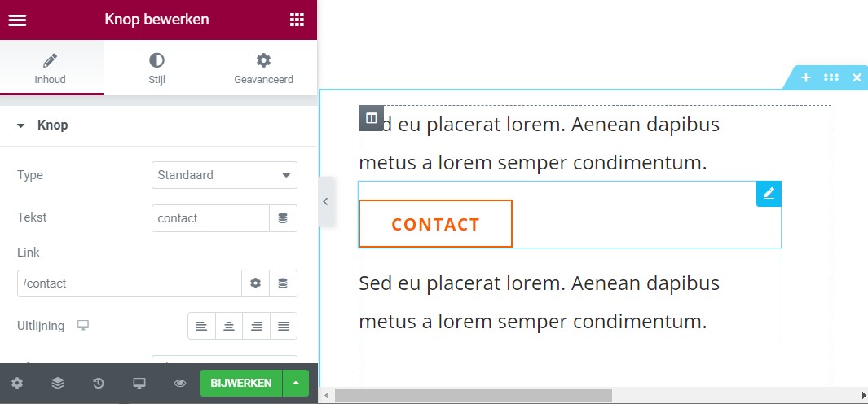This screenshot has height=404, width=868.
Task: Open the navigator layers icon
Action: tap(58, 383)
